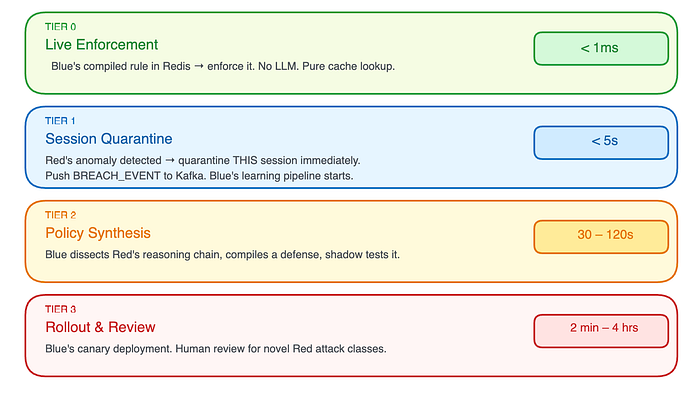Click the Blue dissects Red's reasoning chain text
Viewport: 700px width, 415px height.
click(222, 255)
